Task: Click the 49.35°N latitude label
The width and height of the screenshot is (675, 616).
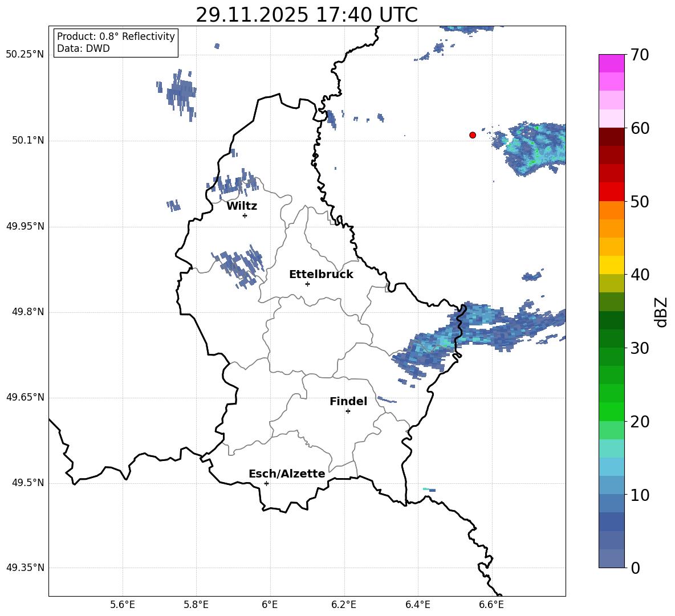Action: (25, 568)
